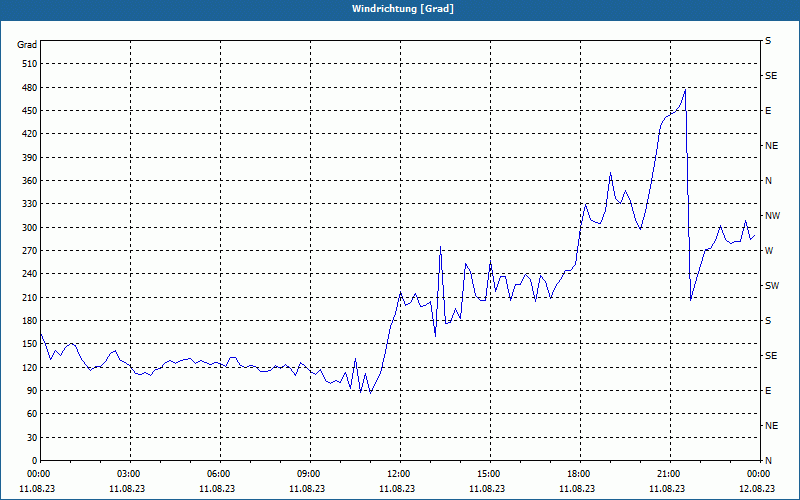This screenshot has height=500, width=800.
Task: Select the 30 degree axis label
Action: click(x=32, y=437)
